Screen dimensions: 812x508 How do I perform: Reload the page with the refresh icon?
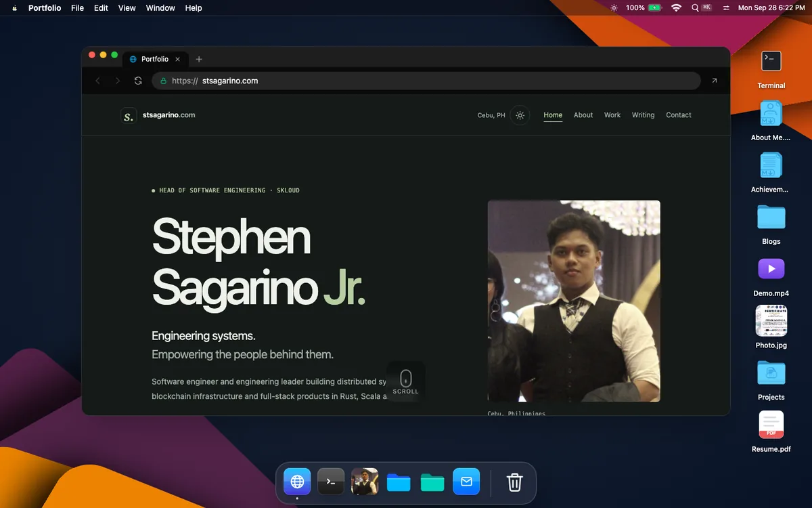(138, 81)
